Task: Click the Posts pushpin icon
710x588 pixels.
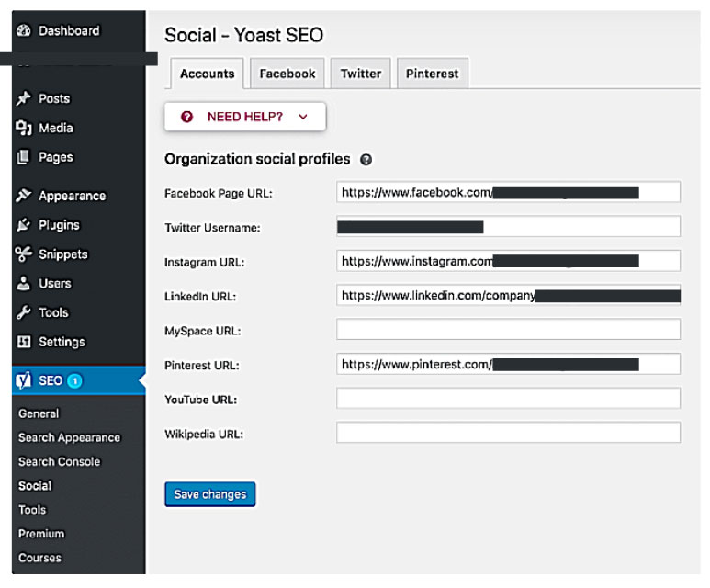Action: [x=24, y=99]
